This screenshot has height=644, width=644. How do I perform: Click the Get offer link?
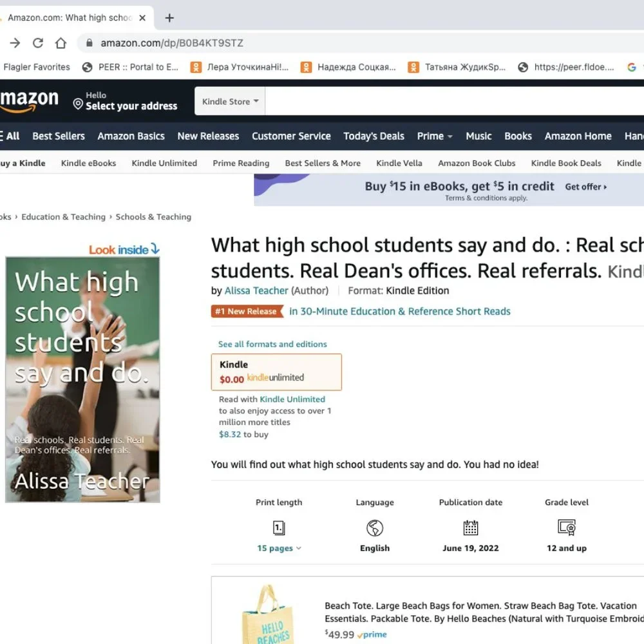pos(585,187)
